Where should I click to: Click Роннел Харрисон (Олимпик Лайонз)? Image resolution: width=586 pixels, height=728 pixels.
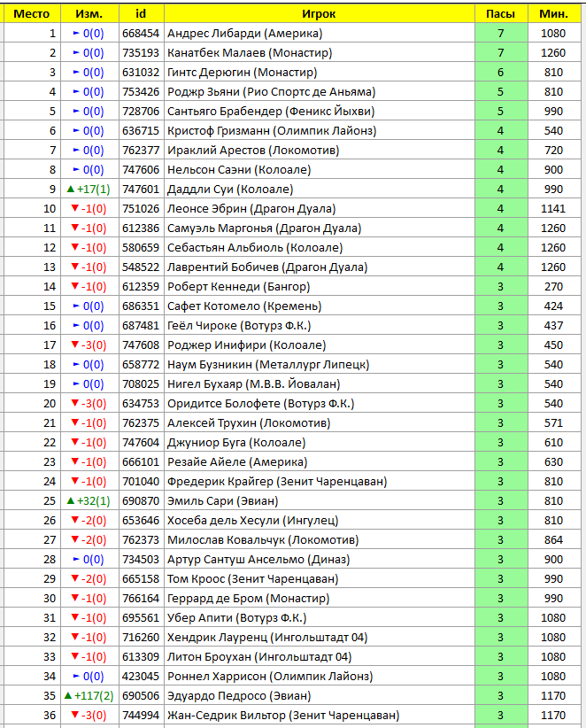pyautogui.click(x=320, y=677)
